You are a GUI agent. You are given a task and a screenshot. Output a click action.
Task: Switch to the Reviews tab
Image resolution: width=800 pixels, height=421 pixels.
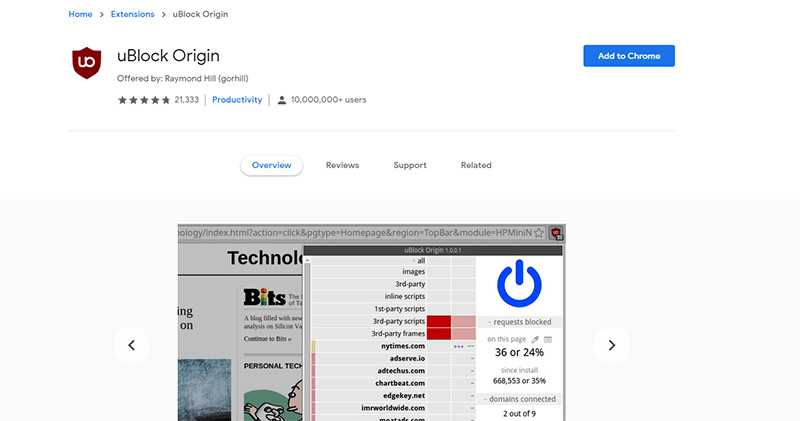pyautogui.click(x=342, y=165)
